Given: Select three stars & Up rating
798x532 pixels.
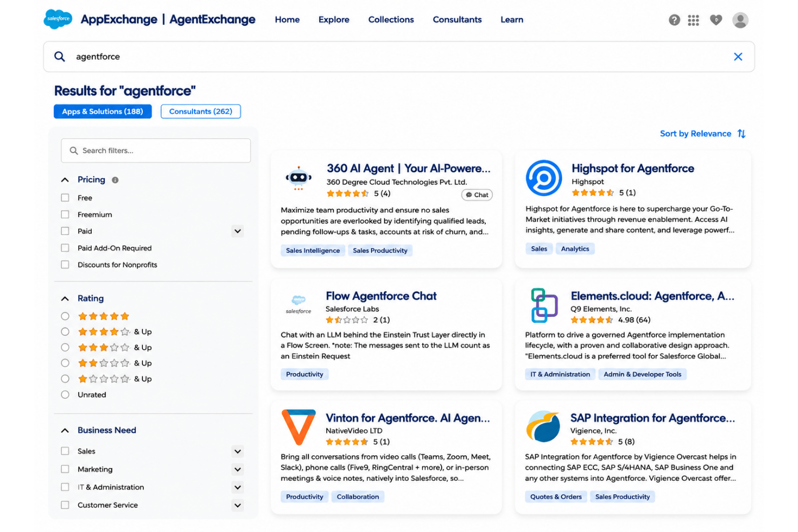Looking at the screenshot, I should (x=65, y=347).
